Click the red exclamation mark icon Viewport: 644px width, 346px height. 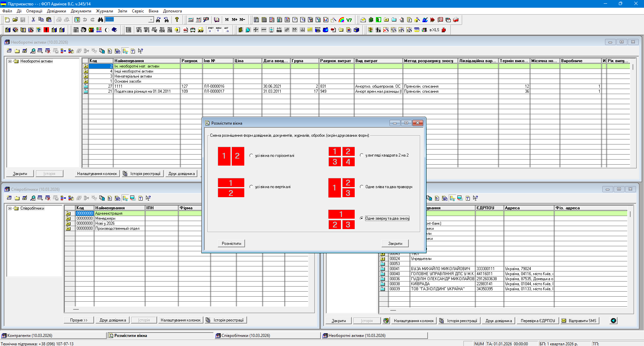(x=46, y=30)
